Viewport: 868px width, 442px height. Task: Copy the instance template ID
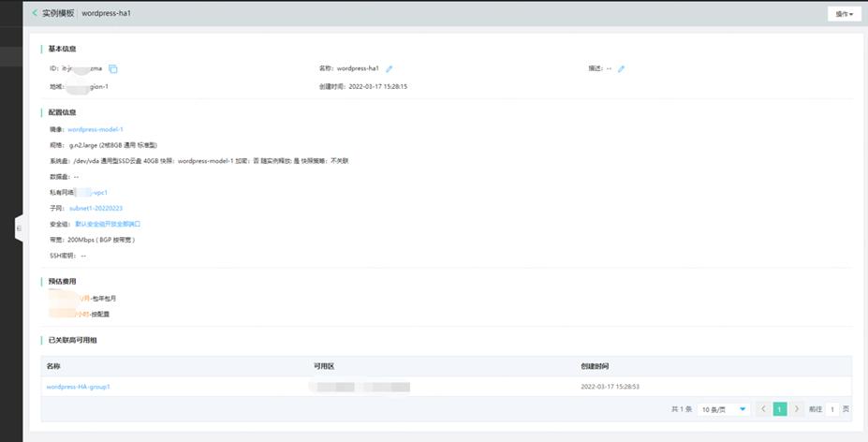[113, 68]
